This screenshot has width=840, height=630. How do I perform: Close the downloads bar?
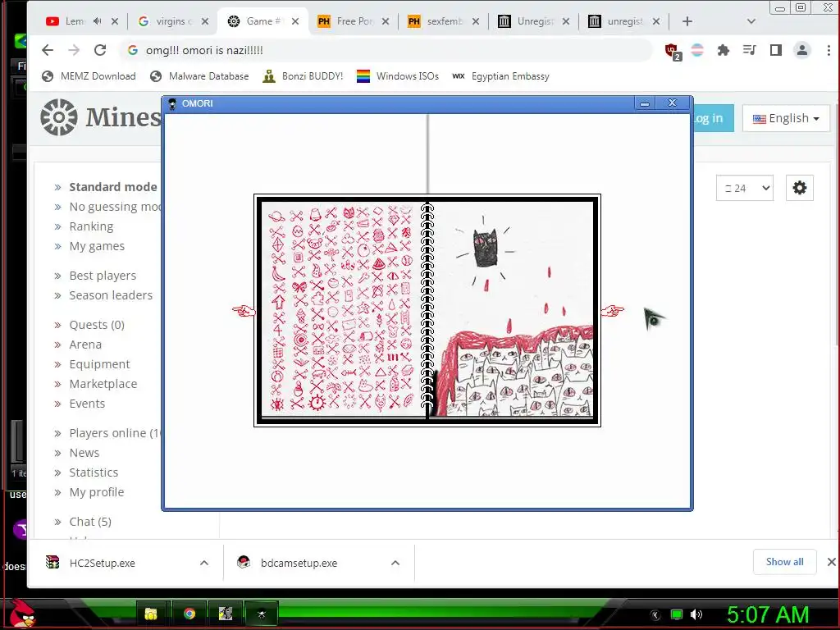(x=831, y=562)
